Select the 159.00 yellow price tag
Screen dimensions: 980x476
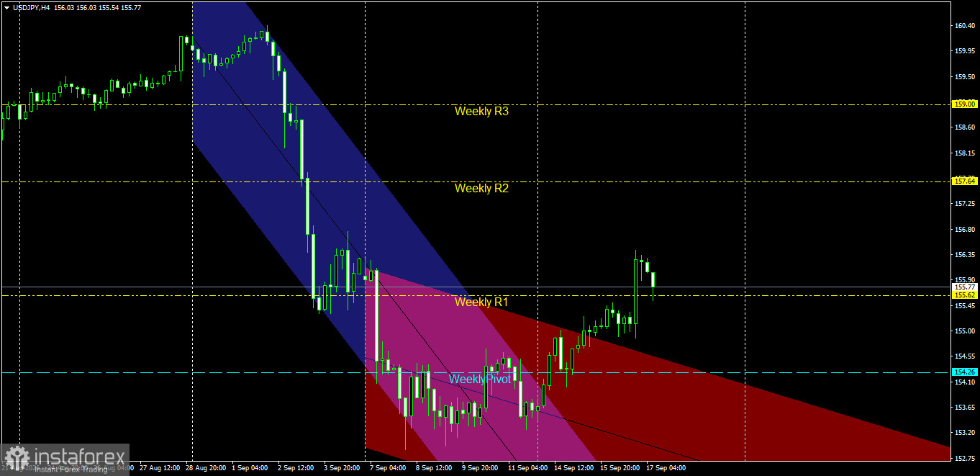[x=964, y=104]
